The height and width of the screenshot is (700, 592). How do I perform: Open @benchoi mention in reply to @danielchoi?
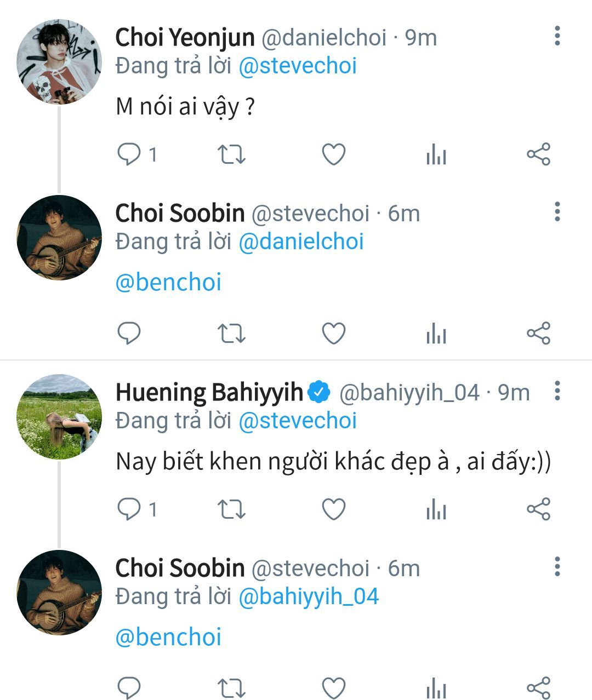[x=168, y=283]
